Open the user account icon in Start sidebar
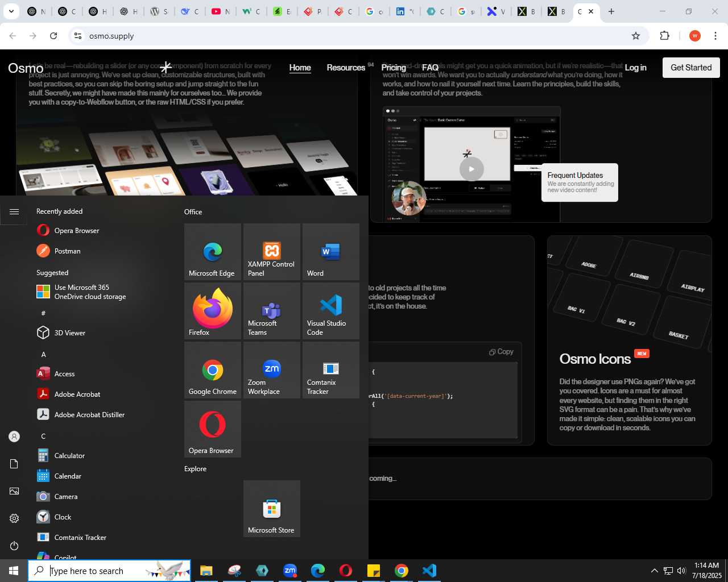728x582 pixels. point(14,436)
